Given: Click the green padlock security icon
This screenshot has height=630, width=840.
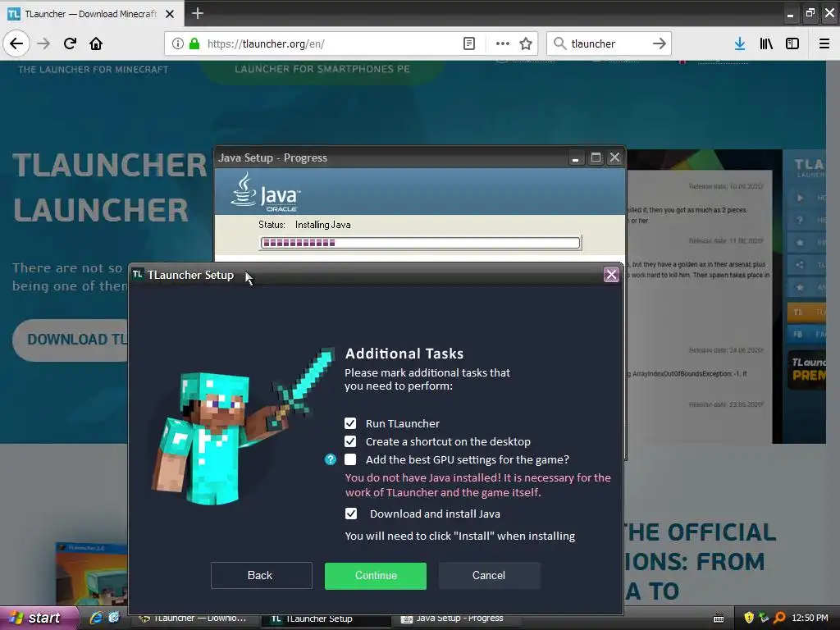Looking at the screenshot, I should (194, 43).
